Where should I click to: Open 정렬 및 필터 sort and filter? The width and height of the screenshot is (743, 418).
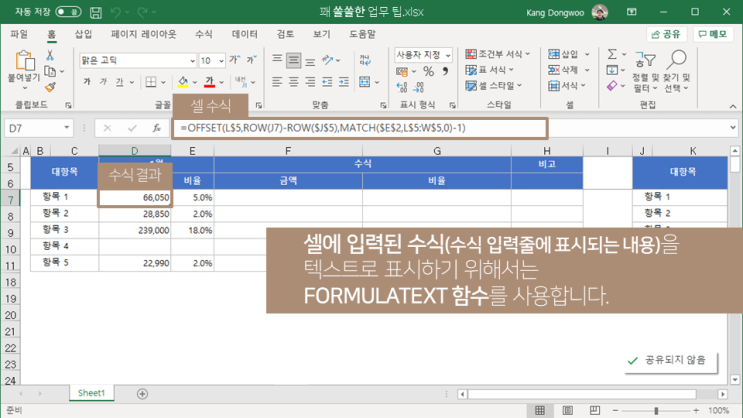pos(645,71)
